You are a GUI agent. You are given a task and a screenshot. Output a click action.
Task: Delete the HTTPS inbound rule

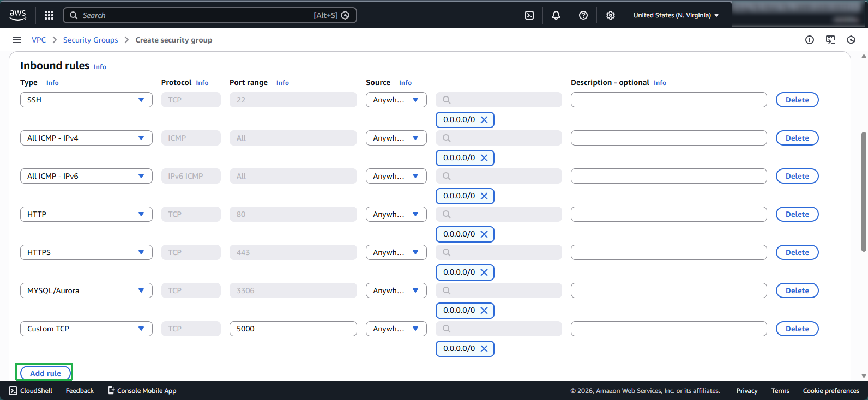tap(797, 252)
